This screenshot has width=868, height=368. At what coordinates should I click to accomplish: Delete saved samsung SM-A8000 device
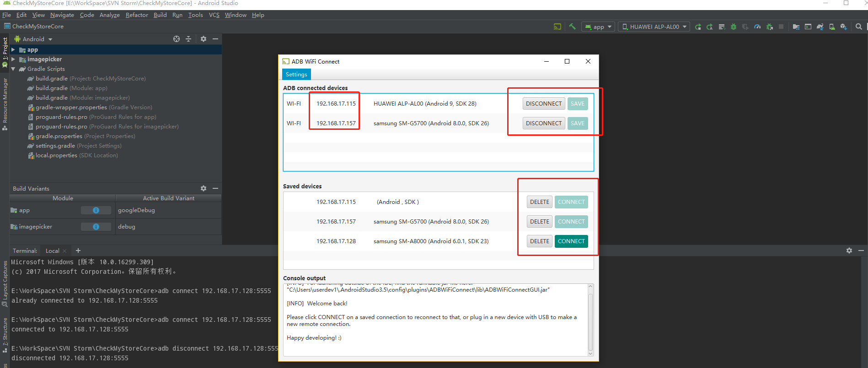pyautogui.click(x=540, y=241)
